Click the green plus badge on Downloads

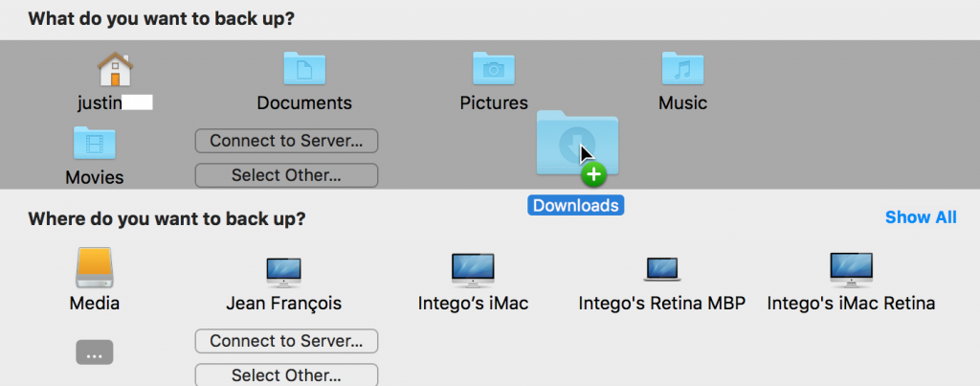pyautogui.click(x=595, y=174)
